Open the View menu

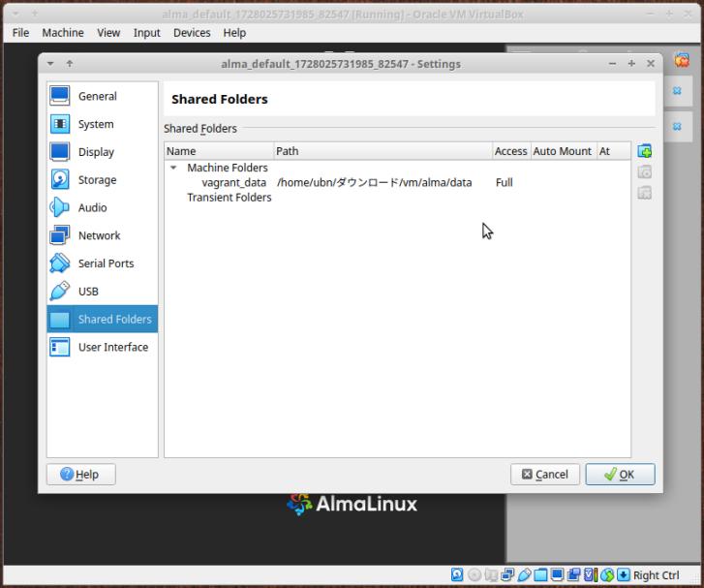[x=108, y=33]
